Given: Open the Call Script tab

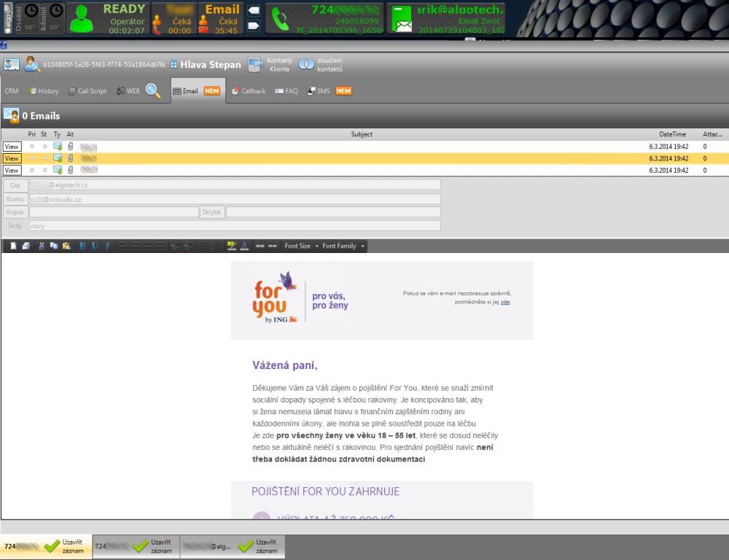Looking at the screenshot, I should pos(87,91).
